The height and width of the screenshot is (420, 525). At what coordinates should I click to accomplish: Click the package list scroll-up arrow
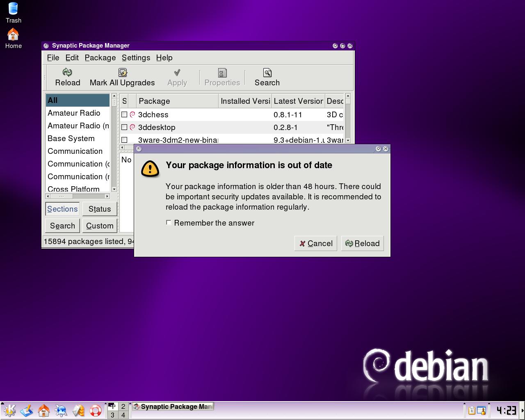tap(348, 96)
